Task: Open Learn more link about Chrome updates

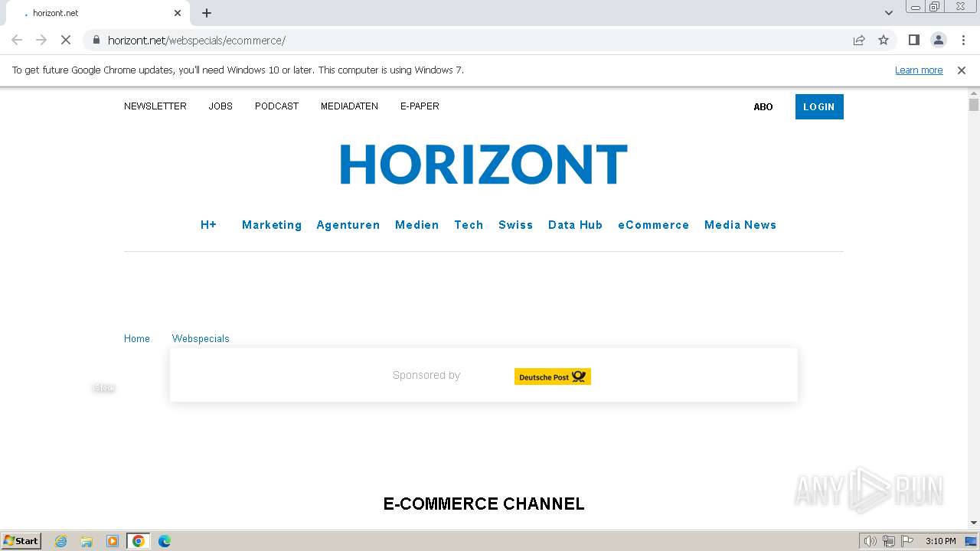Action: click(x=919, y=70)
